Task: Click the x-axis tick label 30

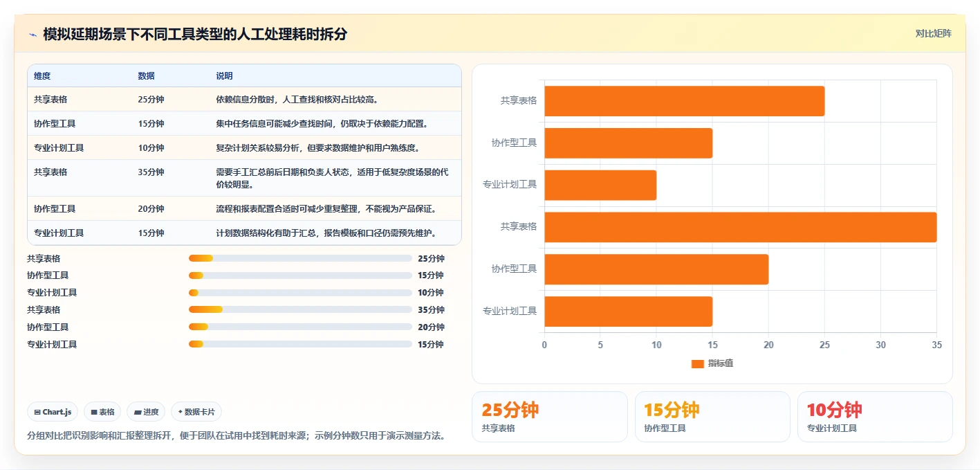Action: (x=880, y=345)
